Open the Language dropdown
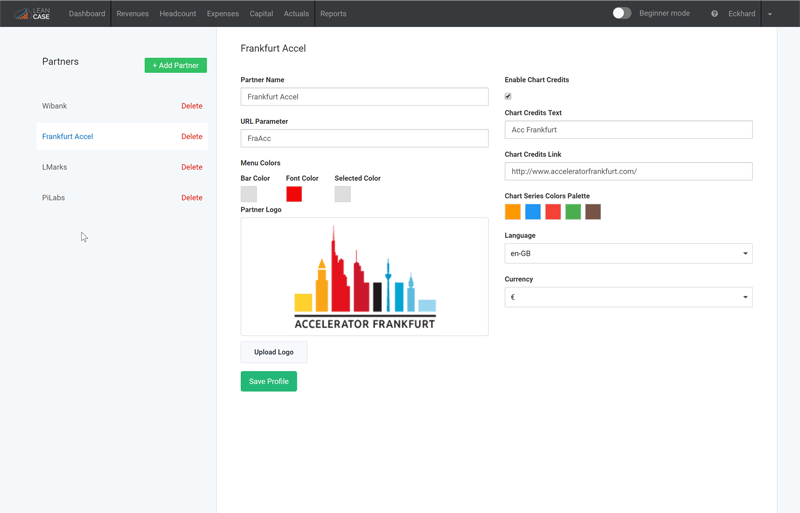 click(628, 254)
